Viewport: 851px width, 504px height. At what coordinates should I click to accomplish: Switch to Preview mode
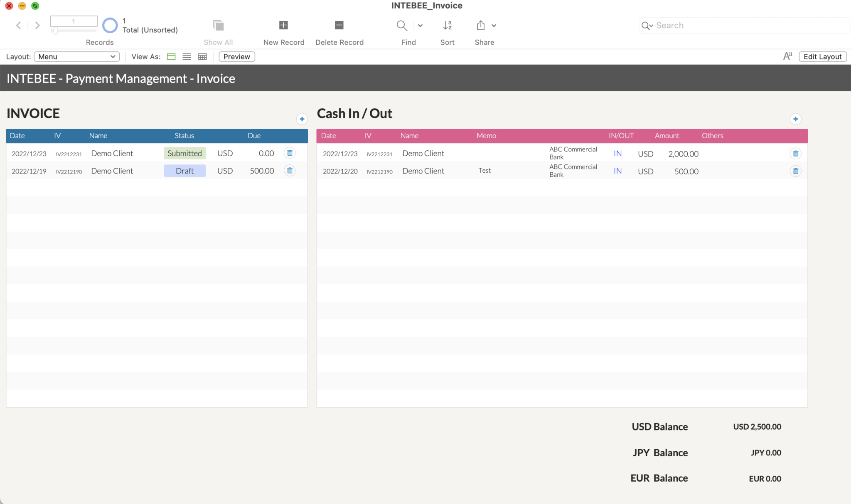pyautogui.click(x=236, y=56)
